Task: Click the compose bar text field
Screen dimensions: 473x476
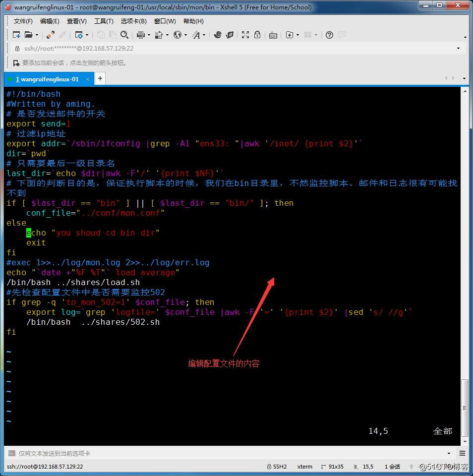Action: click(231, 453)
